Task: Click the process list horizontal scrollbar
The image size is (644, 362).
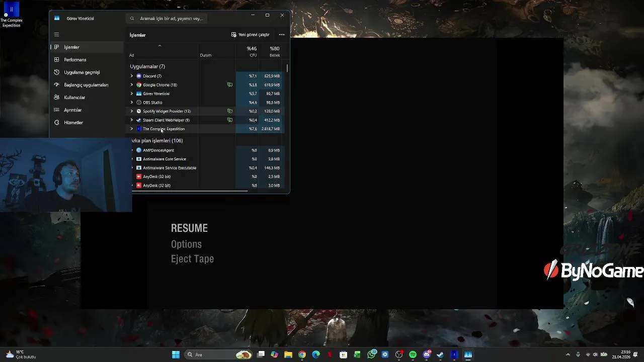Action: [190, 191]
